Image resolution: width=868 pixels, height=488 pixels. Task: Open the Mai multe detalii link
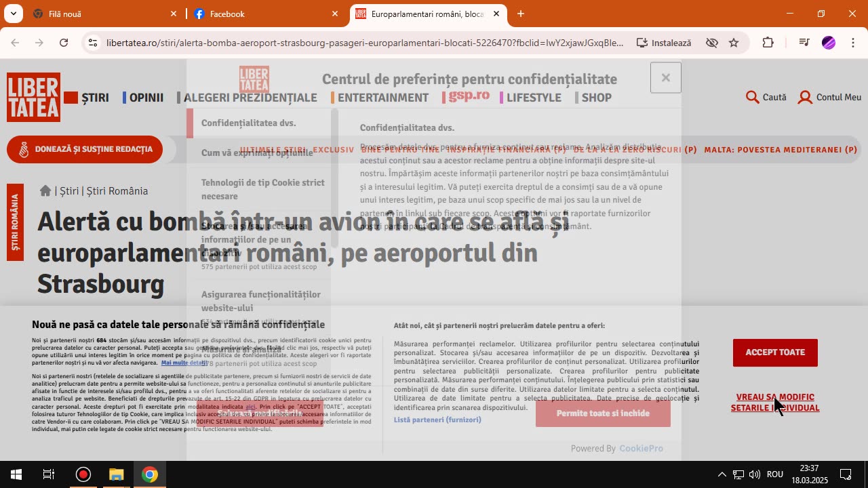tap(184, 363)
